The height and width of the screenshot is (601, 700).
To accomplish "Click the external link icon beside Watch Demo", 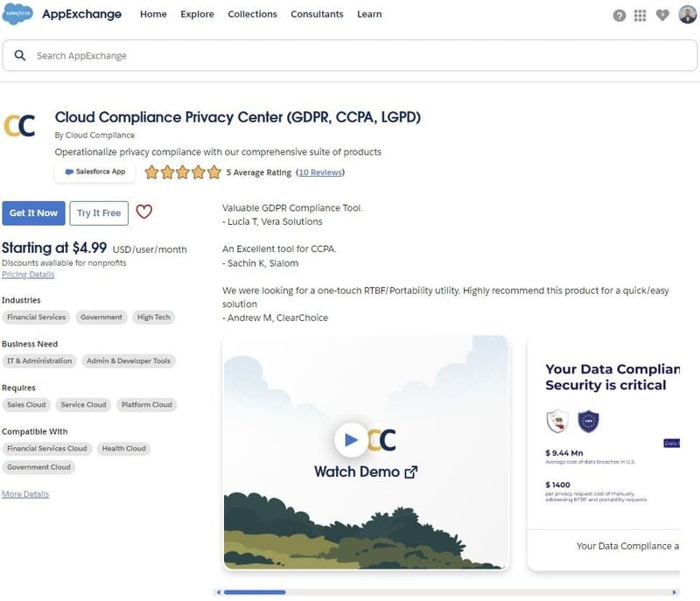I will pyautogui.click(x=410, y=472).
